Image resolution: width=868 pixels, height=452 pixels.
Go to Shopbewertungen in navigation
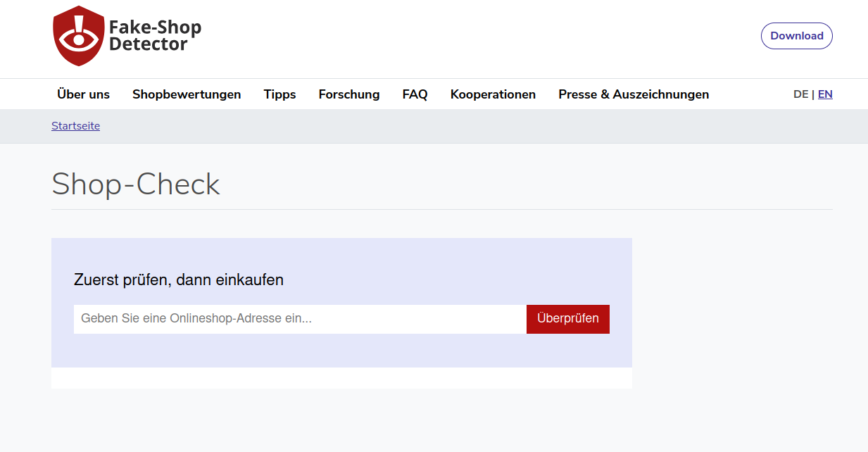187,94
